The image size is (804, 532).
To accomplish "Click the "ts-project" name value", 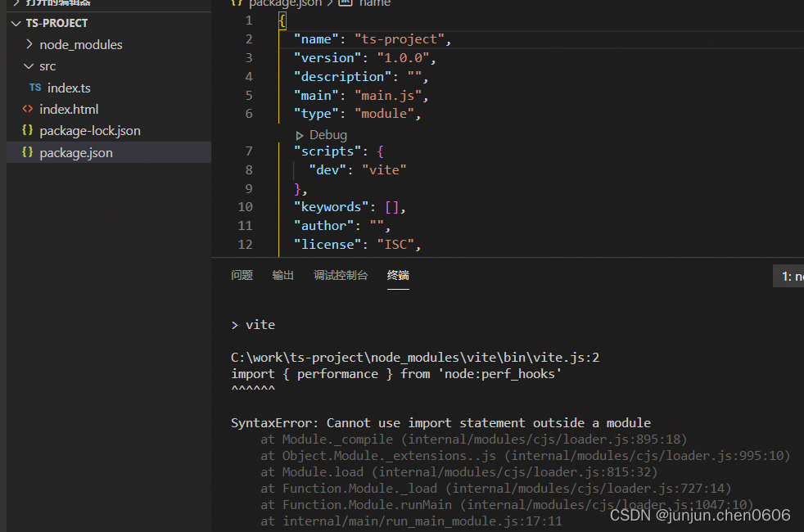I will pyautogui.click(x=400, y=39).
